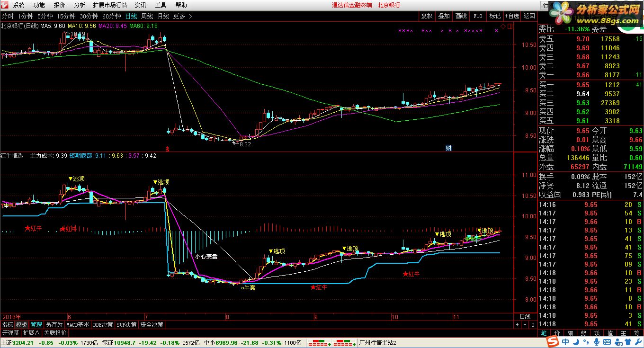This screenshot has width=644, height=348.
Task: Select the 势 tab in quote panel
Action: pyautogui.click(x=584, y=333)
